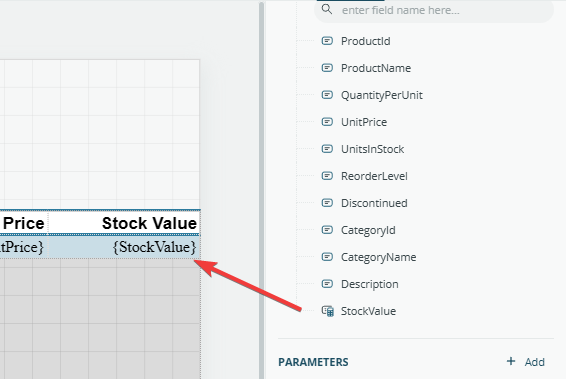The image size is (566, 379).
Task: Click the ProductId field icon
Action: [327, 41]
